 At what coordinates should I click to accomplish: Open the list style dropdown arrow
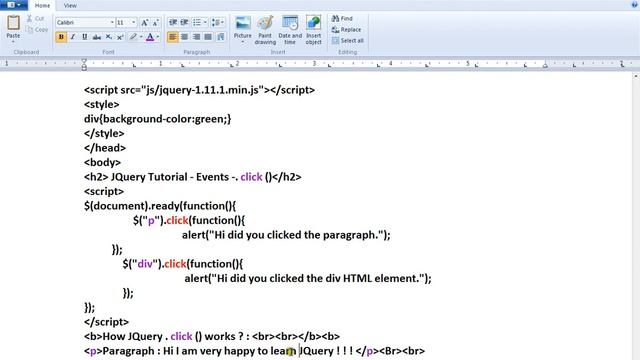(x=205, y=22)
